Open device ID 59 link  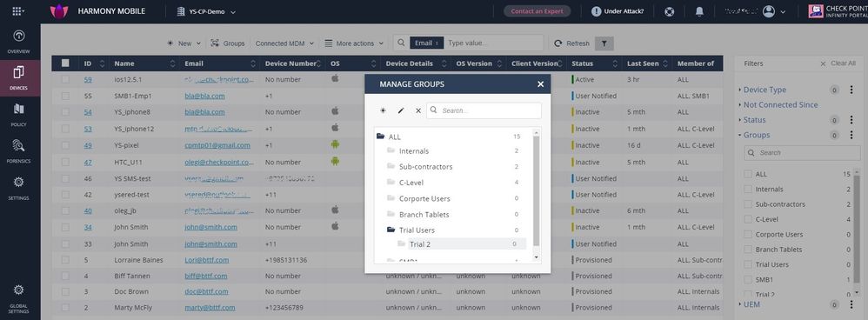(88, 80)
